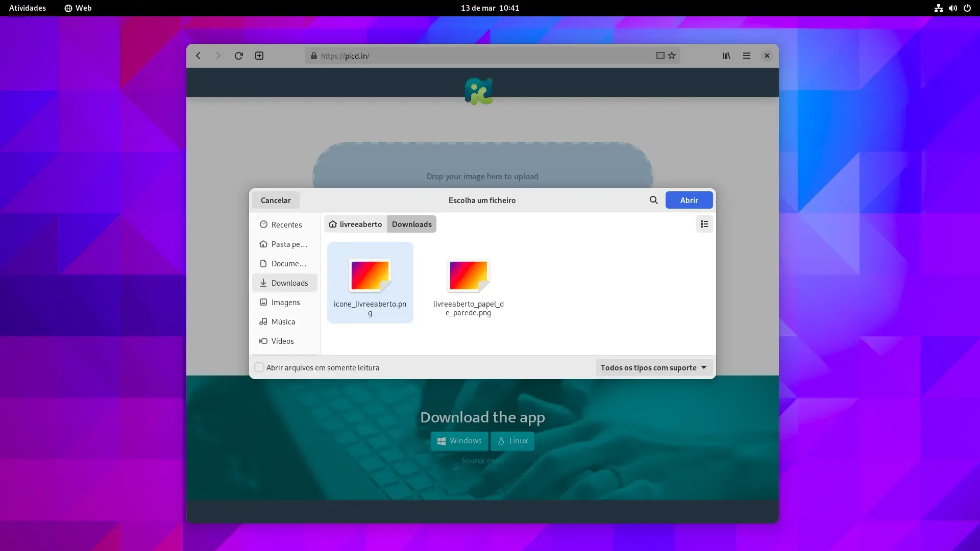Open Documentos in the sidebar
Viewport: 980px width, 551px height.
pos(284,263)
